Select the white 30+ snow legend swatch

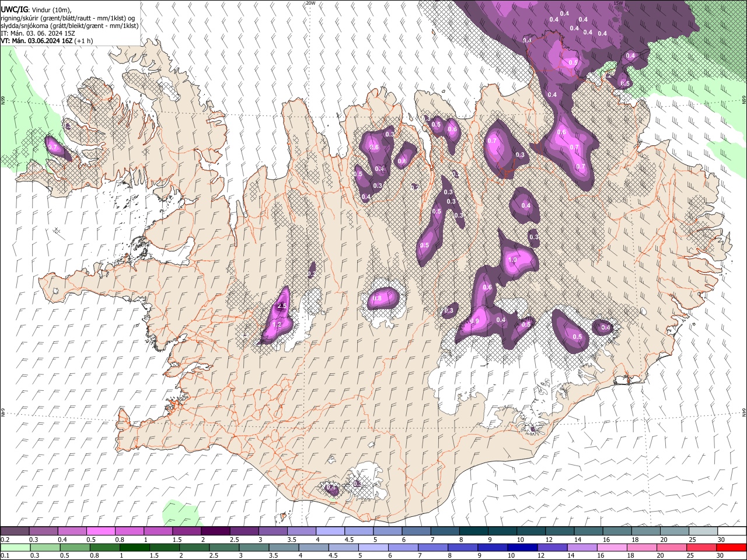pos(732,531)
